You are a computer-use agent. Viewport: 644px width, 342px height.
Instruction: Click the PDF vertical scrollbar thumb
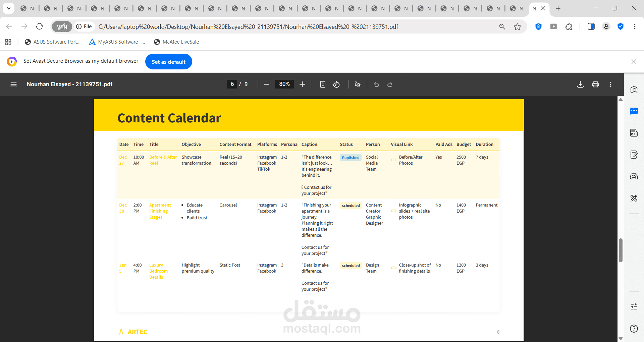tap(621, 250)
